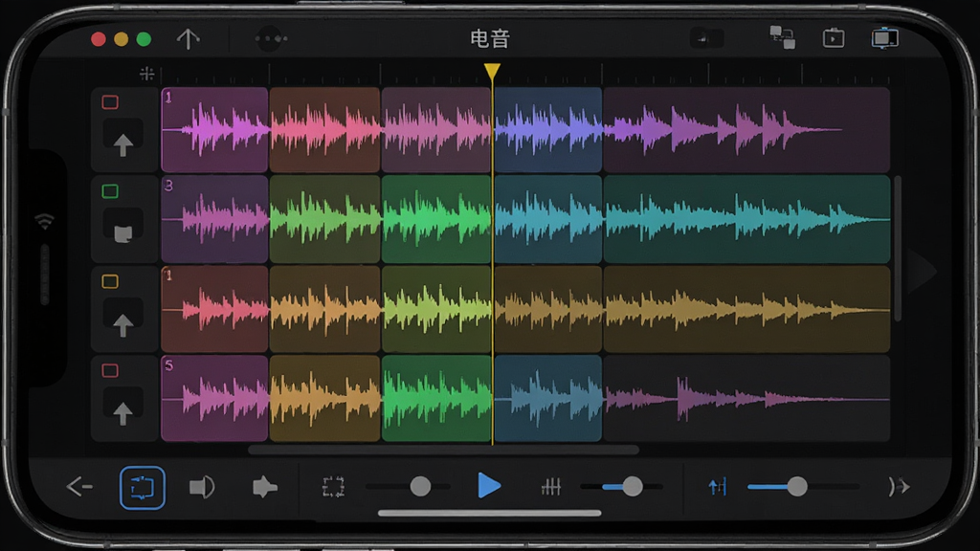The width and height of the screenshot is (980, 551).
Task: Click the display icon at the top-right corner
Action: click(884, 38)
